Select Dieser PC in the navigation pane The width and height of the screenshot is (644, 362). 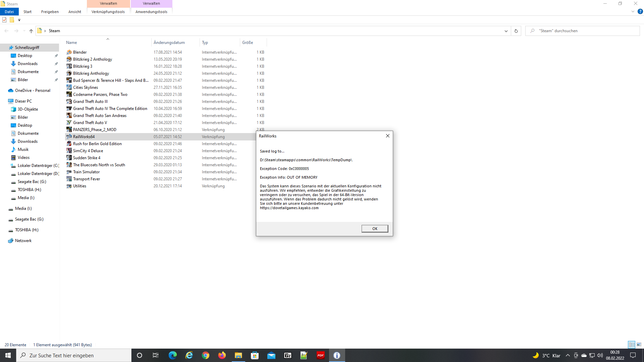[x=23, y=101]
